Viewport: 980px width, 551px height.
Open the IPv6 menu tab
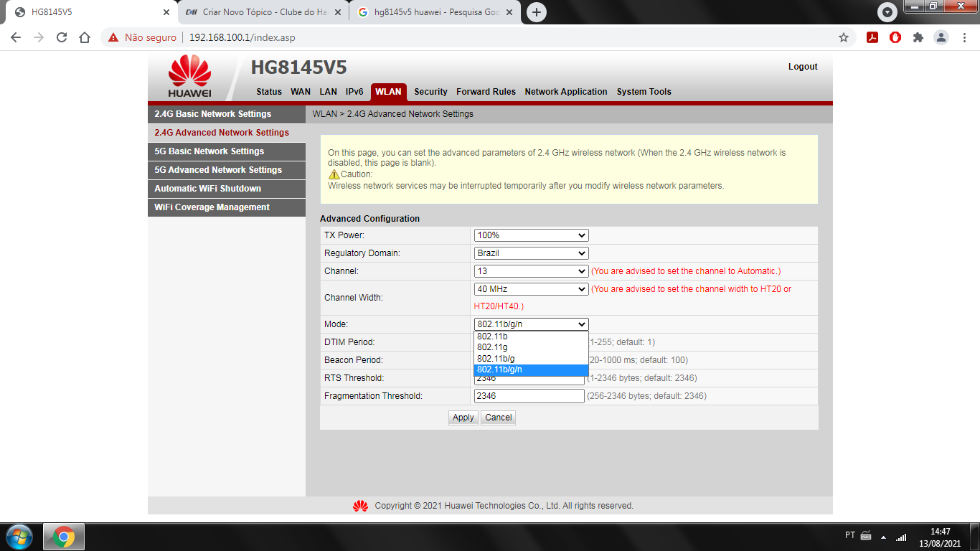click(354, 92)
